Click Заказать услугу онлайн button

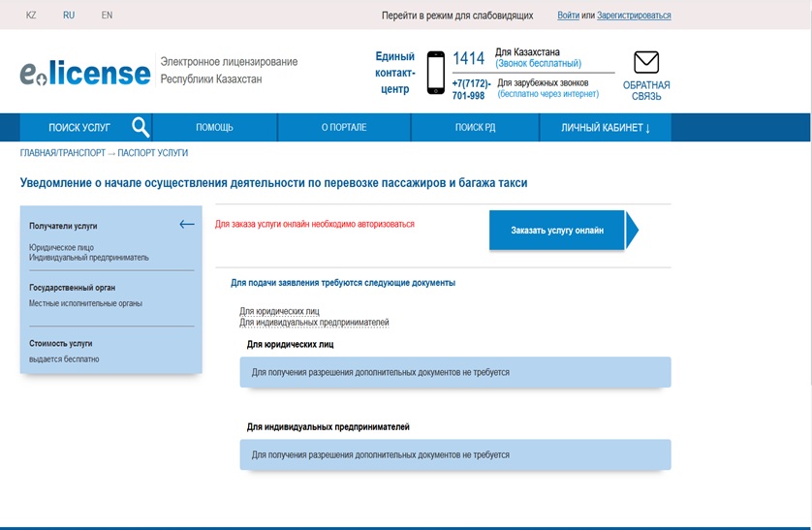557,231
